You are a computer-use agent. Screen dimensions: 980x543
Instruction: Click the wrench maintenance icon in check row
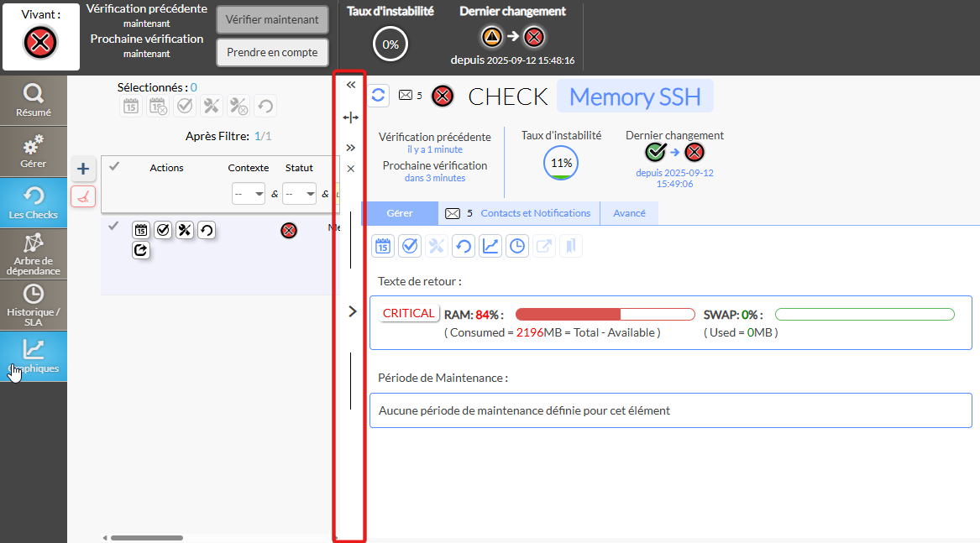coord(185,230)
